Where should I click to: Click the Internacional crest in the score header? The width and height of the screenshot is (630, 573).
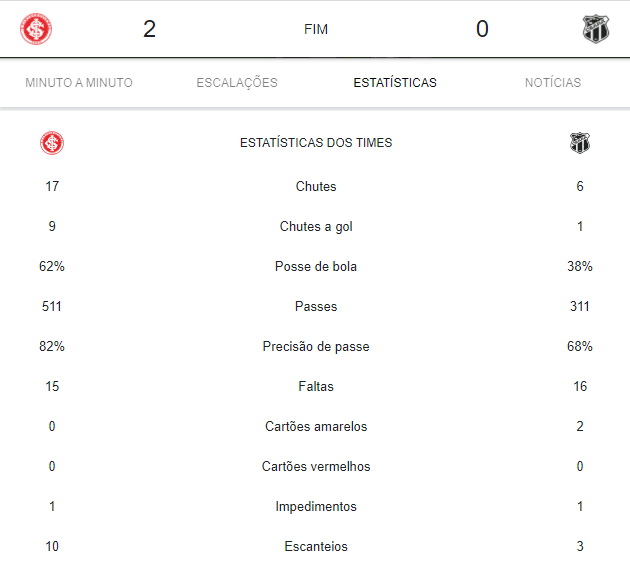(36, 29)
